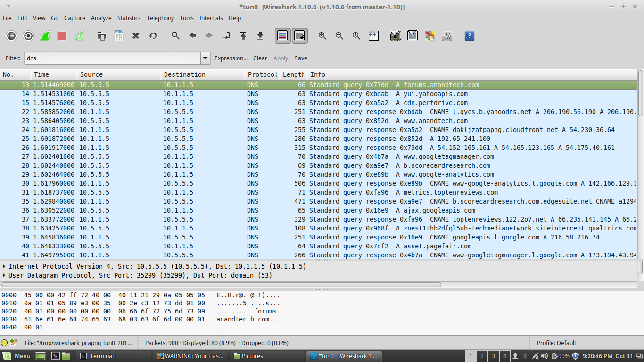Click the Expression... filter button
Screen dimensions: 644x362
tap(231, 58)
